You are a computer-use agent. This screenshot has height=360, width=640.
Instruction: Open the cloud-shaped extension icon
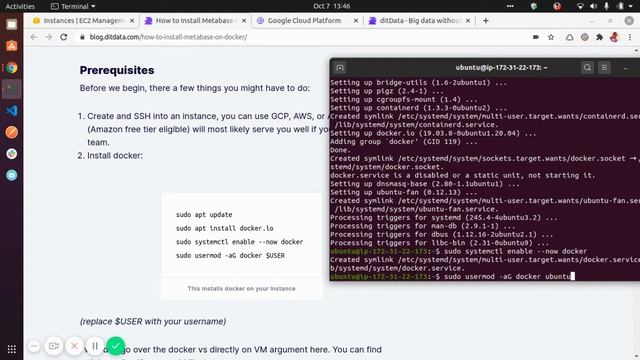[569, 37]
